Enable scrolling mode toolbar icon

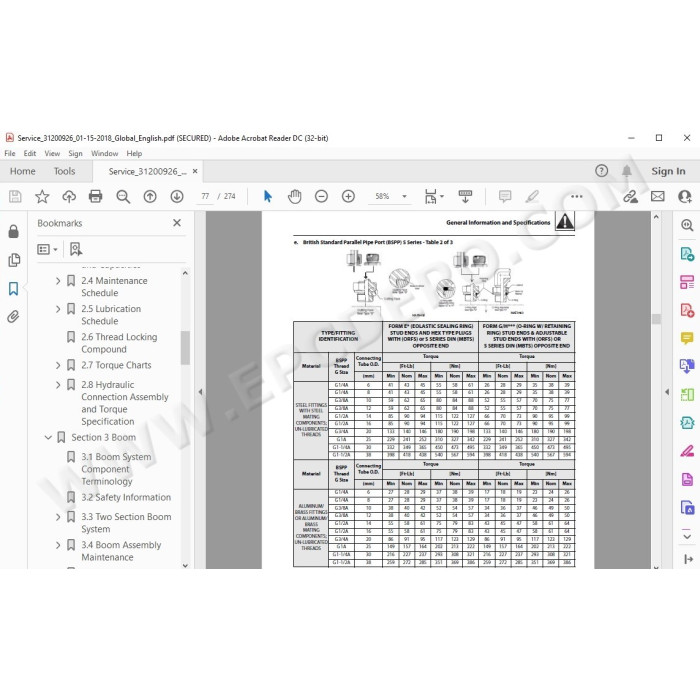[465, 196]
